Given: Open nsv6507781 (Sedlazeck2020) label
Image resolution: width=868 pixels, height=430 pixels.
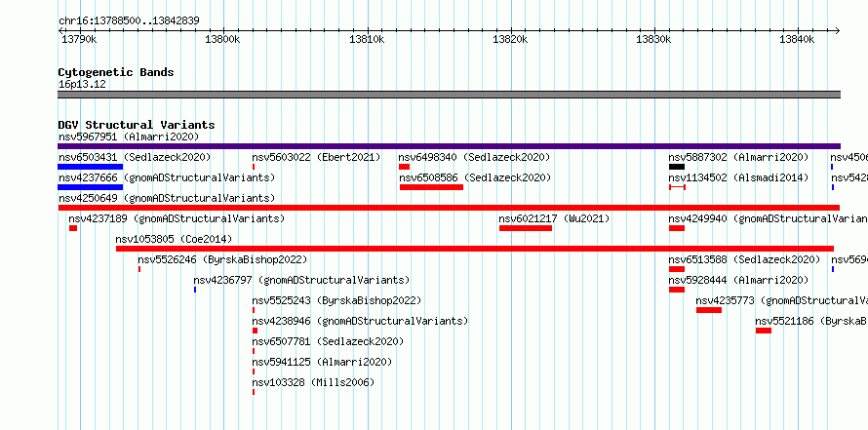Looking at the screenshot, I should [328, 341].
